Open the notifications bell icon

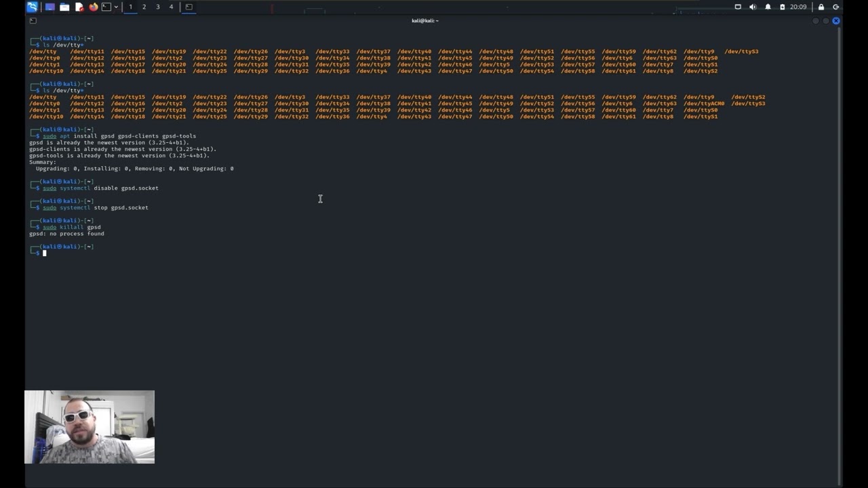click(768, 7)
